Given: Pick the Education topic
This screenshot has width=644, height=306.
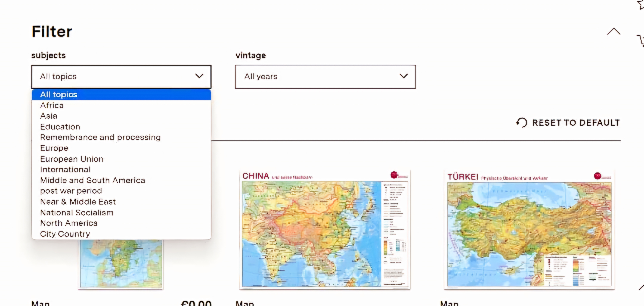Looking at the screenshot, I should coord(60,127).
